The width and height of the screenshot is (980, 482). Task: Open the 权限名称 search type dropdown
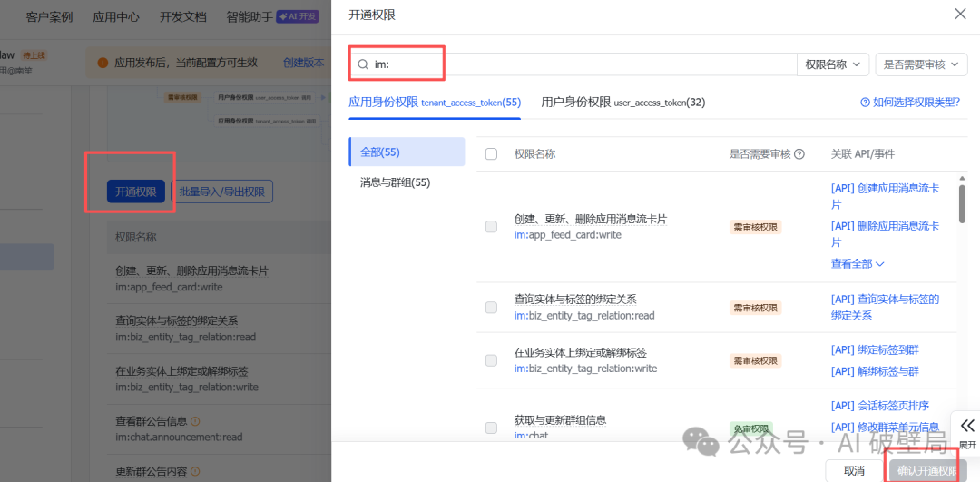pos(833,64)
